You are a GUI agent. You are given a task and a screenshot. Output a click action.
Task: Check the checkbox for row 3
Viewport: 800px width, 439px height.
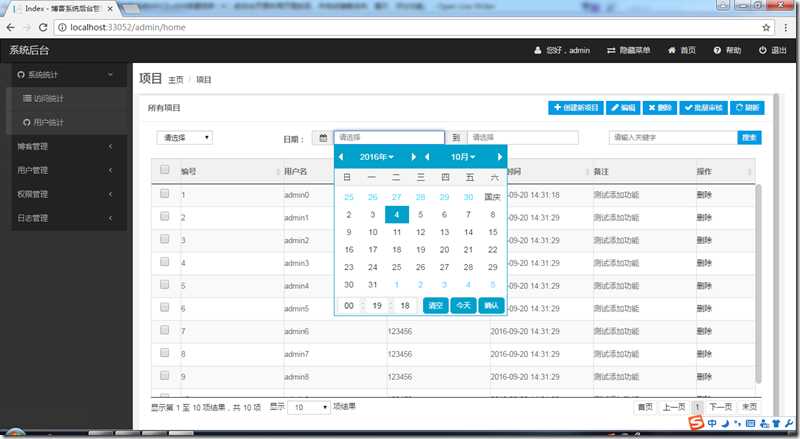[x=164, y=239]
